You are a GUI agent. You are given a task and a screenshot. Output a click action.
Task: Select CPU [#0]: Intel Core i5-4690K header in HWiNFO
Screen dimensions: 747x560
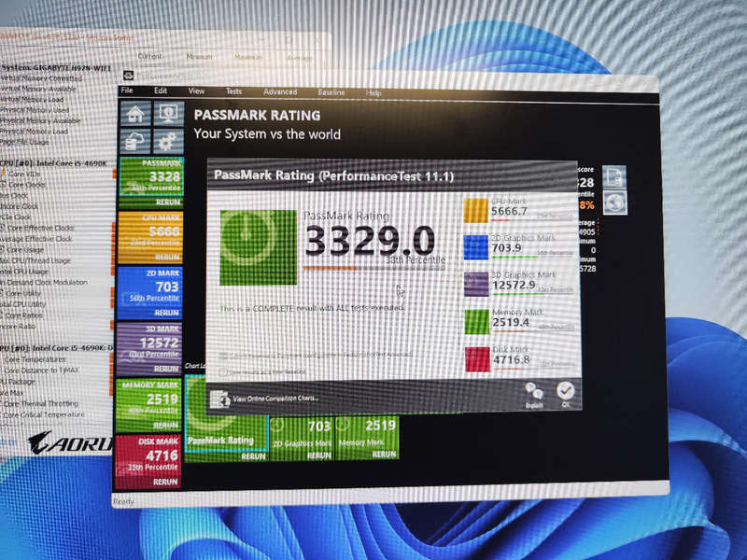[53, 163]
